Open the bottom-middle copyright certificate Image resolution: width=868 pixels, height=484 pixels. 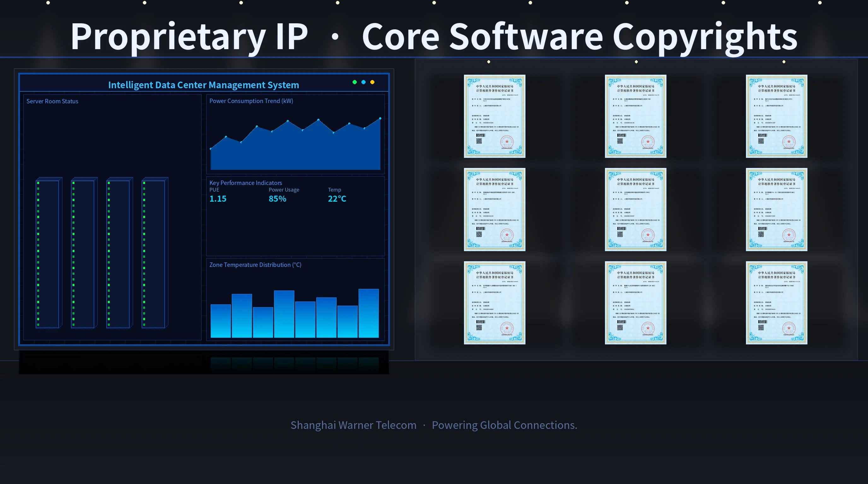tap(636, 302)
